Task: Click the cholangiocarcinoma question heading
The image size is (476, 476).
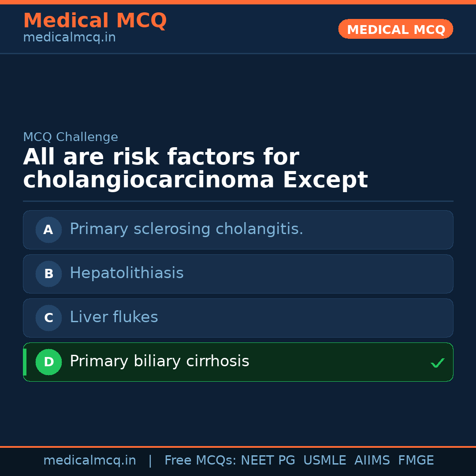Action: (195, 169)
